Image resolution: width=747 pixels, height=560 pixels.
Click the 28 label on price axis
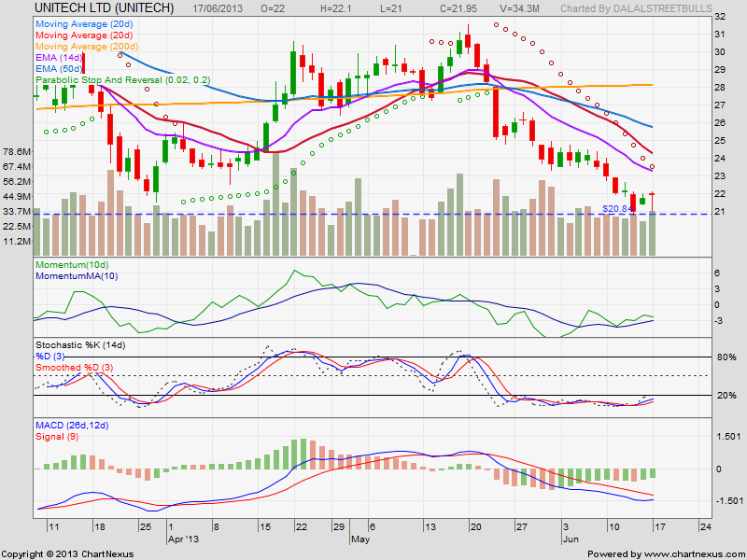coord(720,88)
